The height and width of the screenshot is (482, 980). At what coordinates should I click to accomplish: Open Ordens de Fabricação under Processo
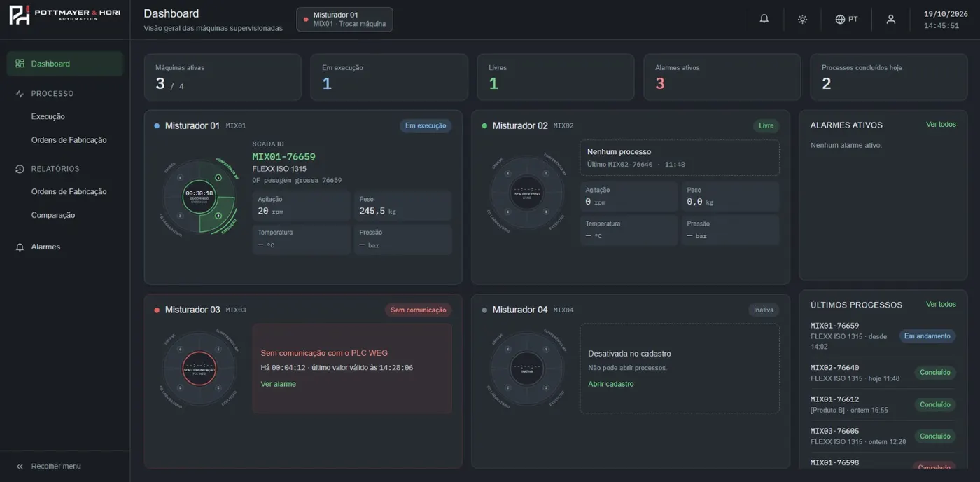tap(69, 140)
